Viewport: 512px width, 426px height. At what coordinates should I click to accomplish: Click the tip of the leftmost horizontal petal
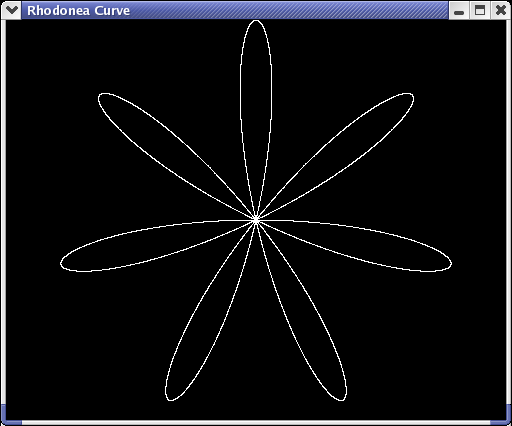tap(62, 264)
